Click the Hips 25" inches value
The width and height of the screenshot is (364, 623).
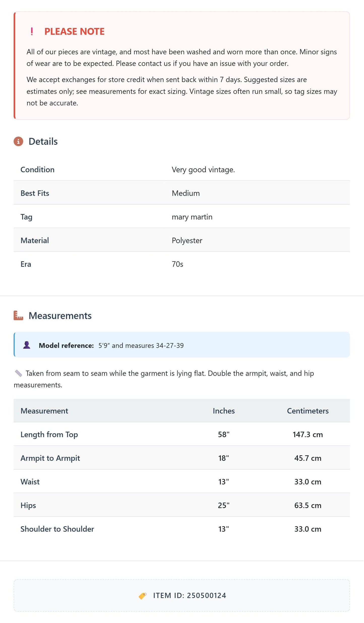coord(224,505)
